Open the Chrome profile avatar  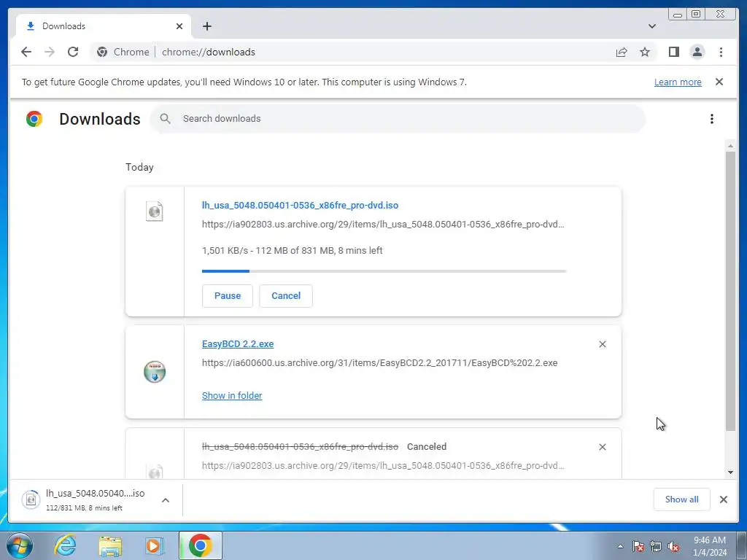click(697, 52)
